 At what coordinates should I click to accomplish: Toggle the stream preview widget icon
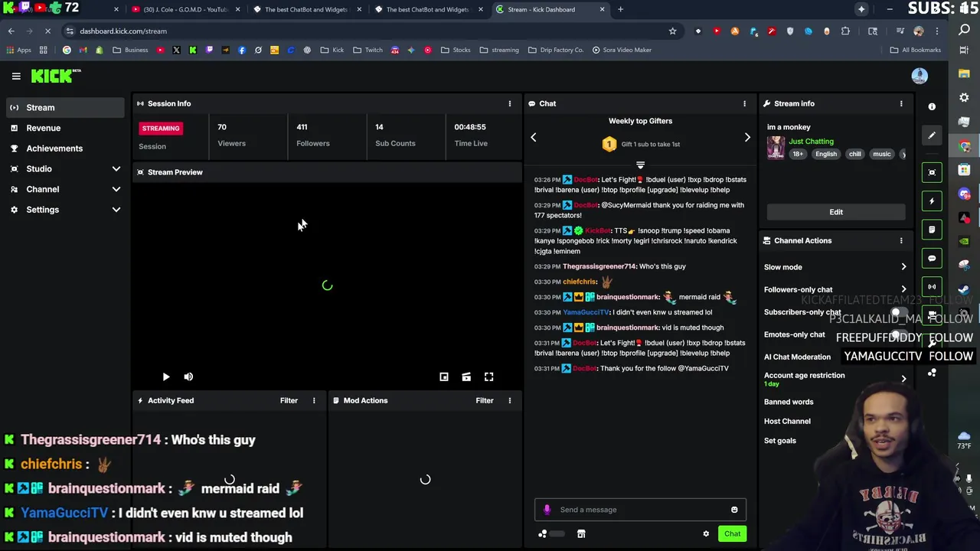pos(932,172)
